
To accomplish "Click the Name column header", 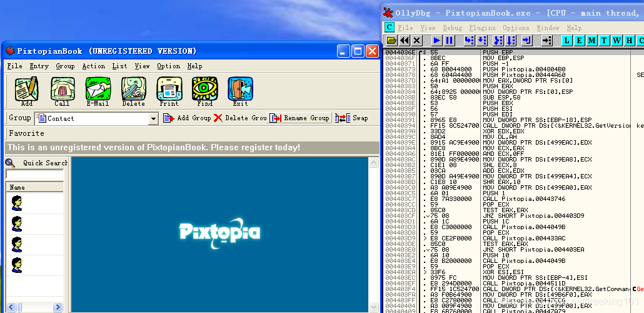I will pyautogui.click(x=34, y=187).
